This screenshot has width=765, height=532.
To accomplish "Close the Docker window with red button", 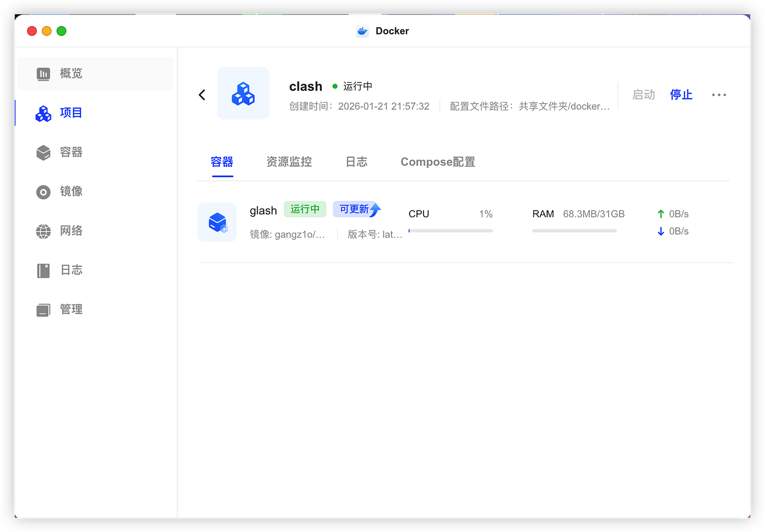I will [x=32, y=31].
